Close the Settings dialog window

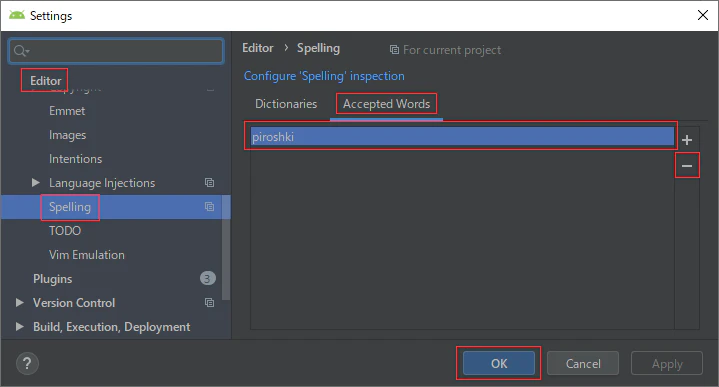[702, 15]
